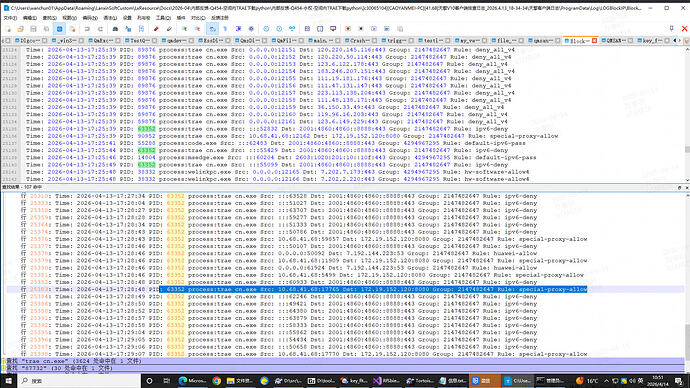Close the qmdev~ tab
Screen dimensions: 690x388
191,40
